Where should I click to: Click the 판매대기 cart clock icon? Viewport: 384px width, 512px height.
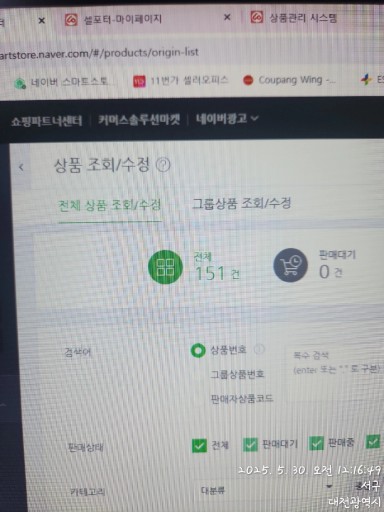click(x=291, y=265)
